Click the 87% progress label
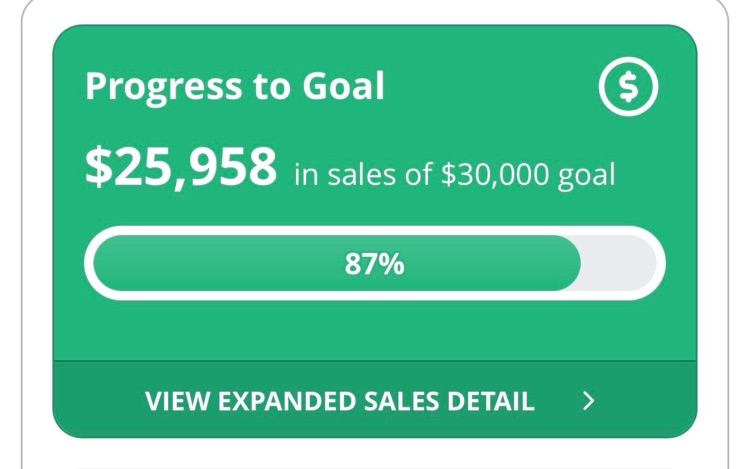The height and width of the screenshot is (469, 750). 374,264
